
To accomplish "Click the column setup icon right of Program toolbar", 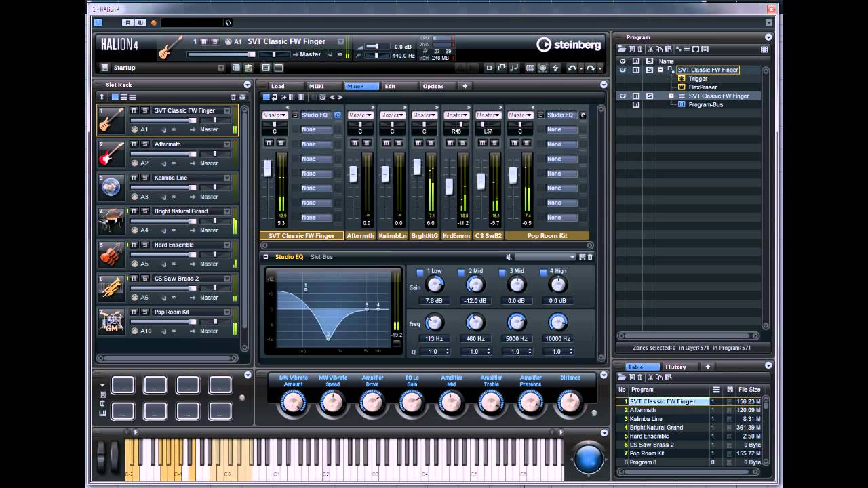I will pos(764,49).
